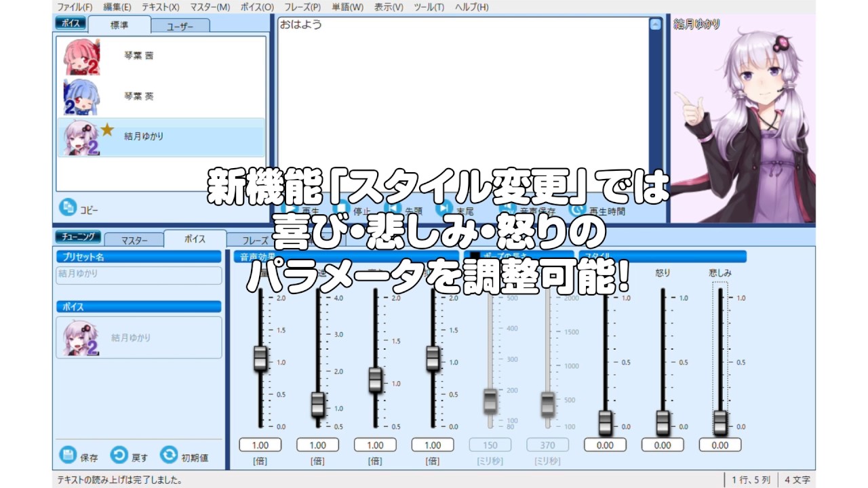Click the 0.00 value box under 怒り
Viewport: 868px width, 488px height.
[x=663, y=445]
